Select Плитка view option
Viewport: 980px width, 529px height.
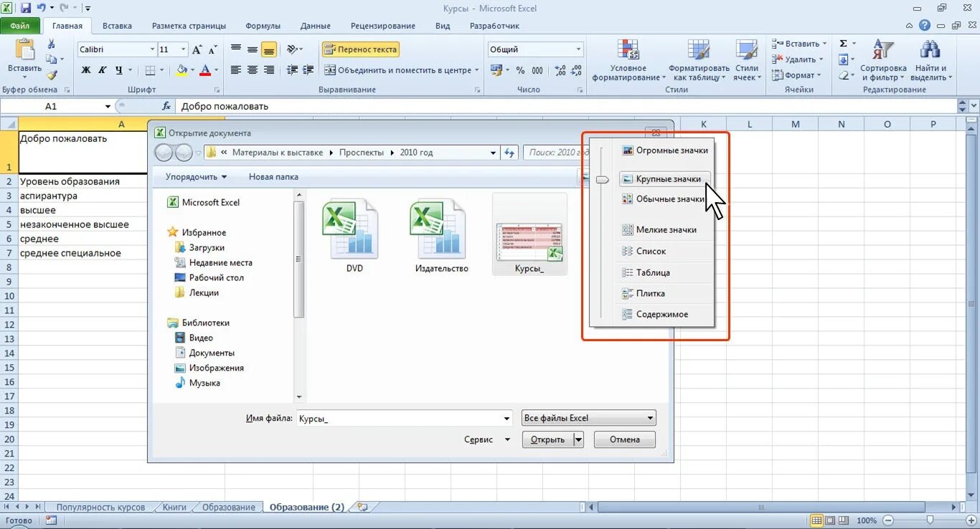click(665, 293)
